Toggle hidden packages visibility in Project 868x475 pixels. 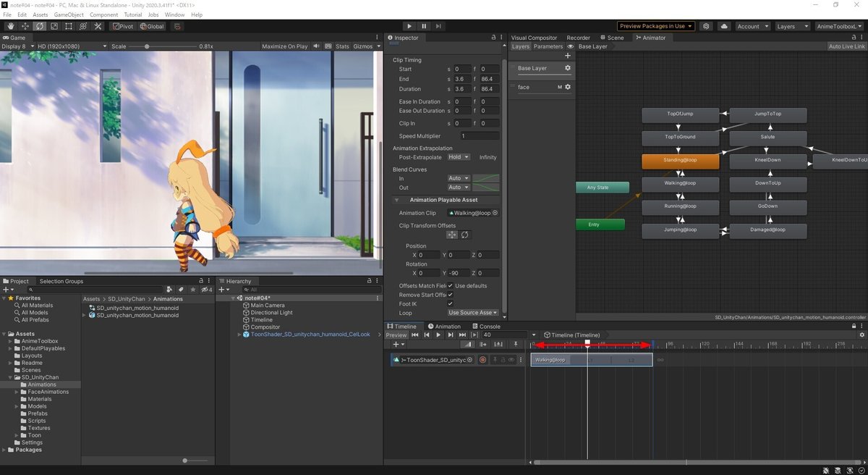click(x=206, y=290)
